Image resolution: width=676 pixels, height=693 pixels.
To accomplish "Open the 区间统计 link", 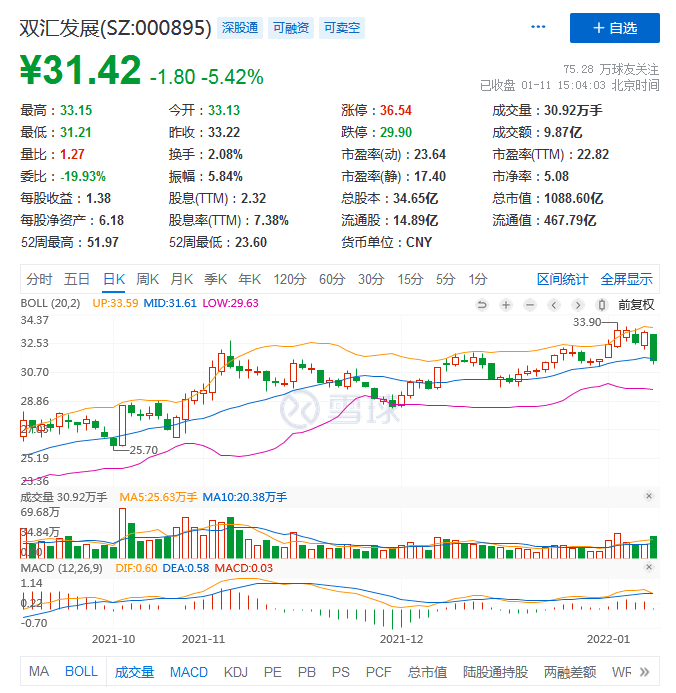I will [562, 279].
